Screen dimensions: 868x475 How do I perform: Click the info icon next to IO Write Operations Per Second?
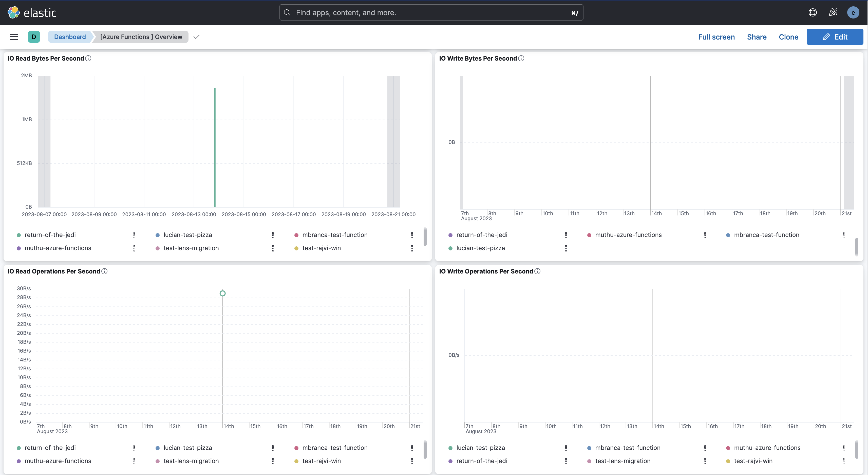pos(537,271)
